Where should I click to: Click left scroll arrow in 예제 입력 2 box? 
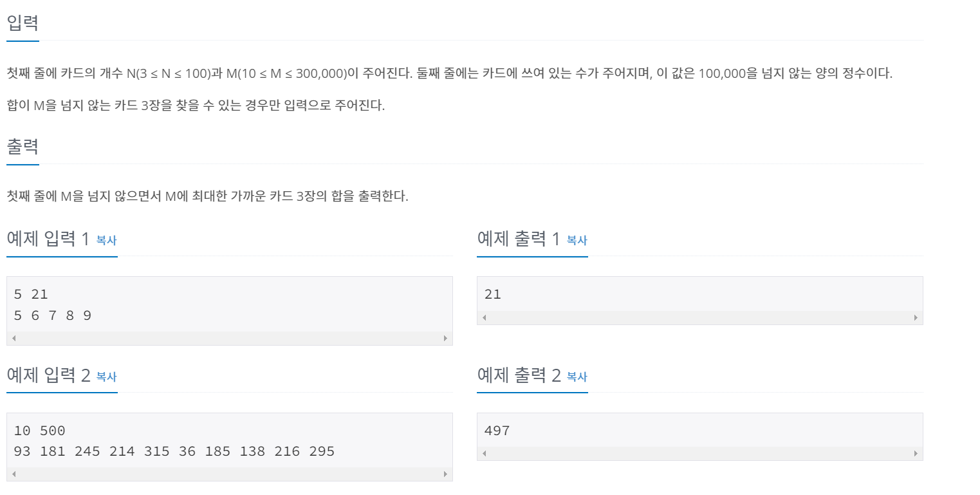click(14, 474)
